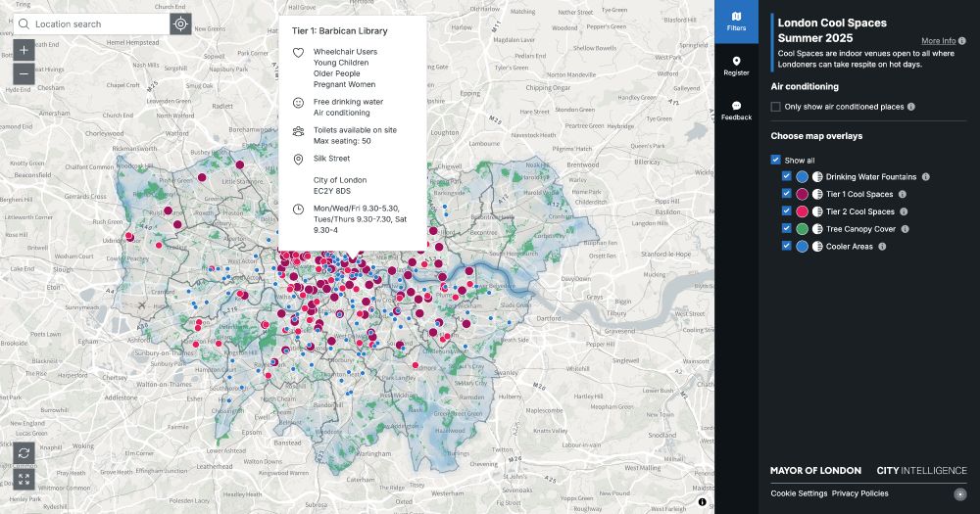The image size is (980, 514).
Task: Open Privacy Policies link
Action: [x=860, y=493]
